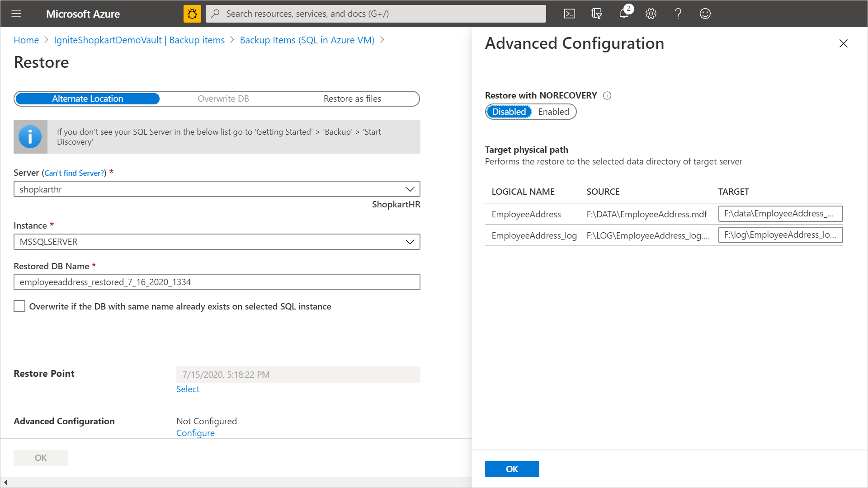The height and width of the screenshot is (488, 868).
Task: Click the Azure Settings gear icon
Action: [651, 13]
